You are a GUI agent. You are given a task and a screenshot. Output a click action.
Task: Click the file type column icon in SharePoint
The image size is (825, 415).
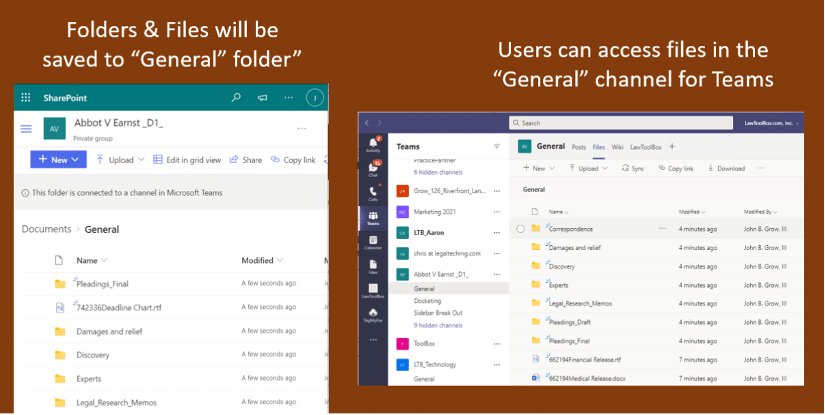point(59,260)
